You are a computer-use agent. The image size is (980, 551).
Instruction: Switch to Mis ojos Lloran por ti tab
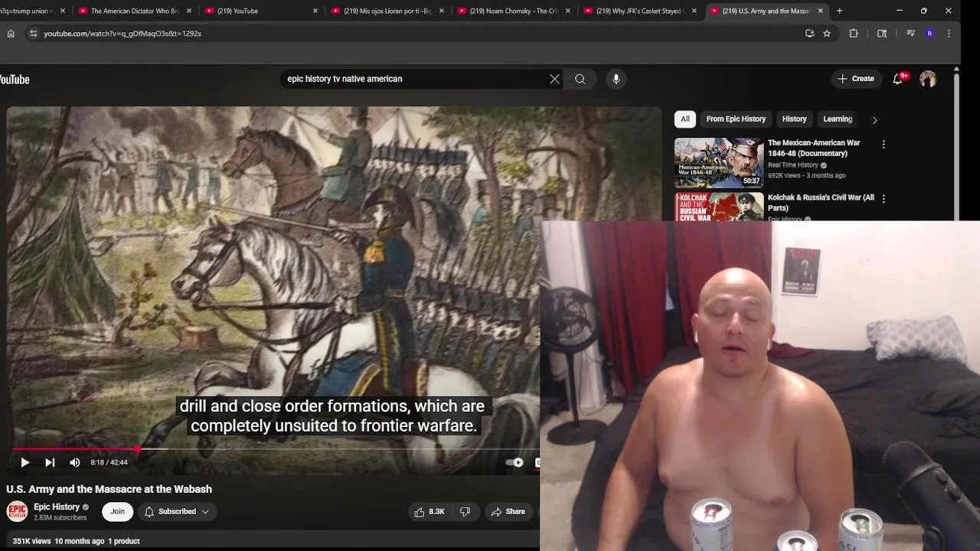(387, 11)
